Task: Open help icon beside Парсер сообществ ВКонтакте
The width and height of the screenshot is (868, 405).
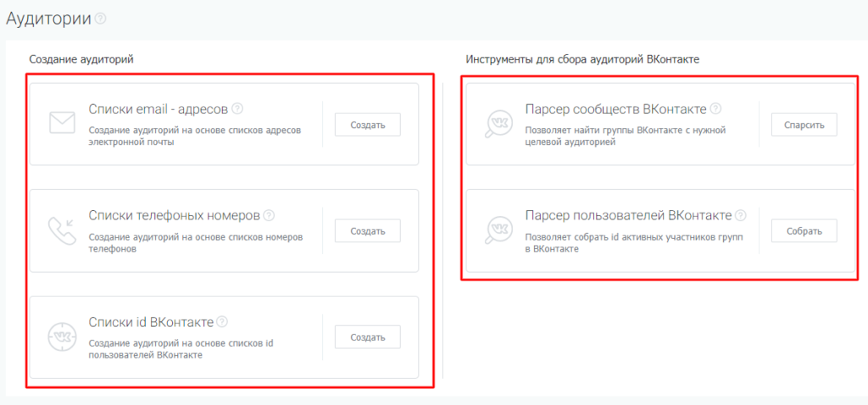Action: point(715,108)
